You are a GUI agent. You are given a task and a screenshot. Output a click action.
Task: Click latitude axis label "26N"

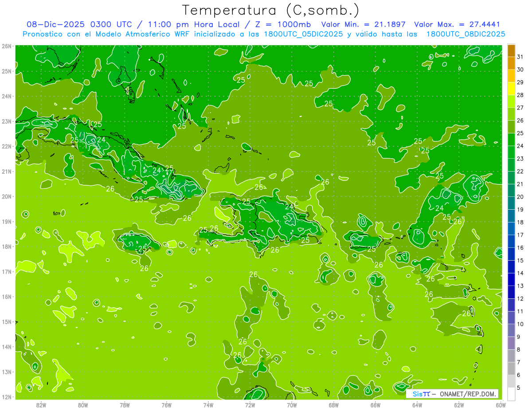coord(7,46)
